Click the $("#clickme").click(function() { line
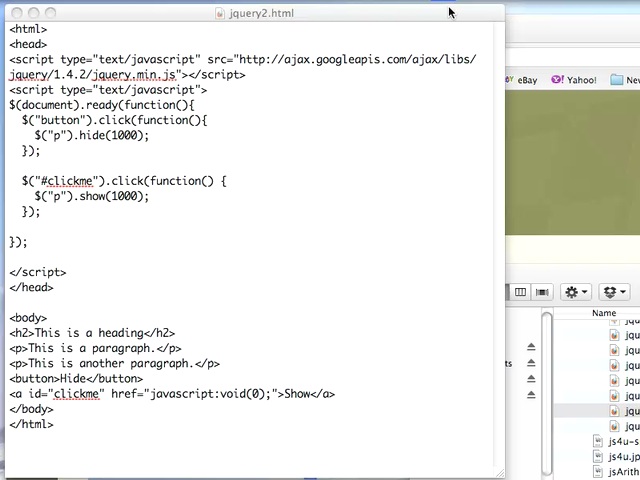 tap(124, 181)
